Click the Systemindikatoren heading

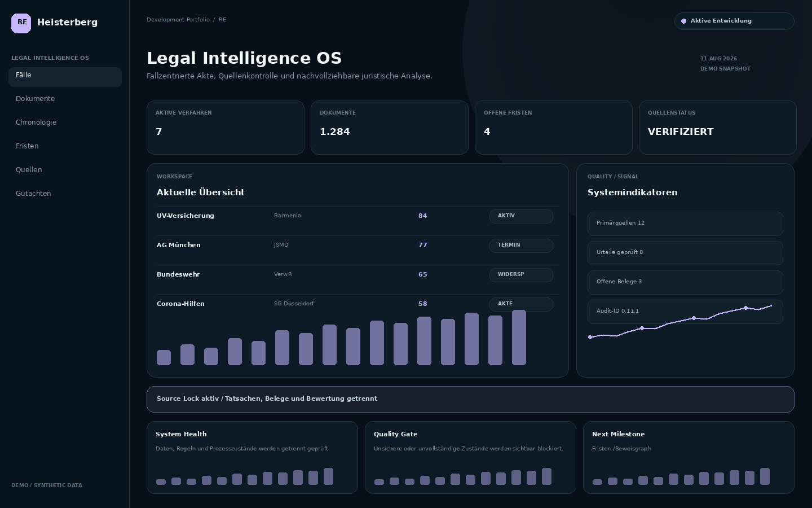[633, 192]
